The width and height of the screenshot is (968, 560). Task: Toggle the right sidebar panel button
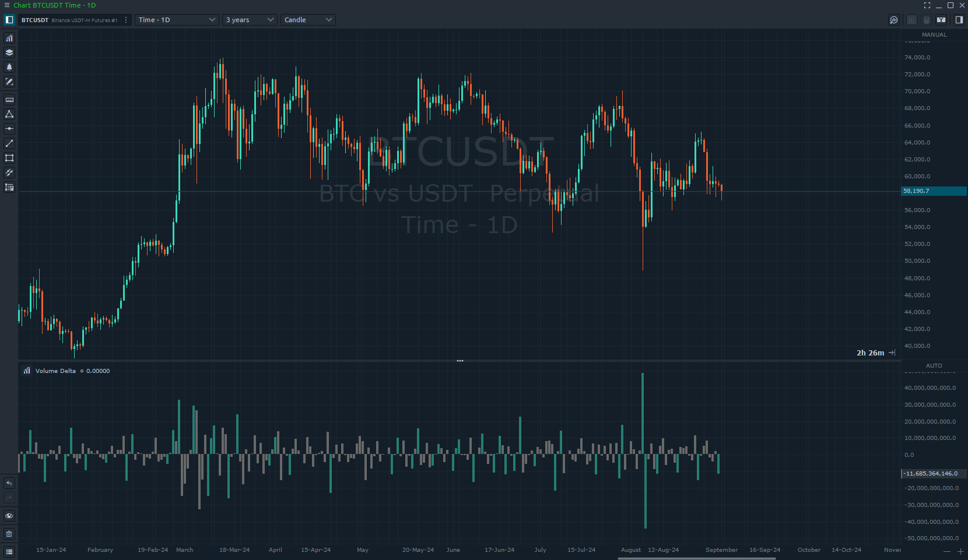[959, 20]
